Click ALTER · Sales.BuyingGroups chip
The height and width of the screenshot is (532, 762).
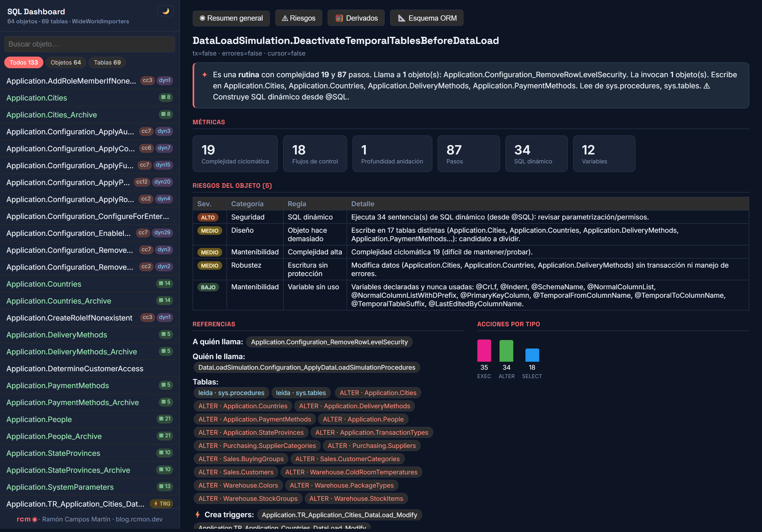(x=241, y=459)
